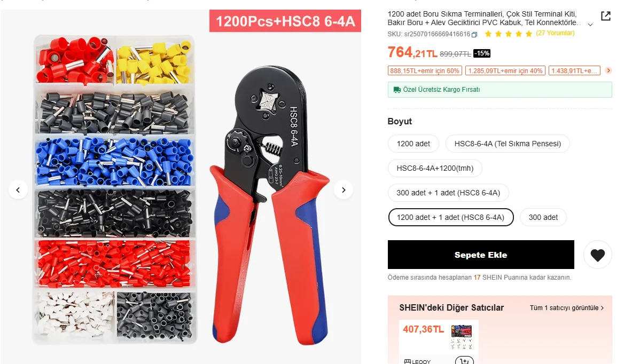
Task: Click the Sepete Ekle button
Action: point(481,255)
